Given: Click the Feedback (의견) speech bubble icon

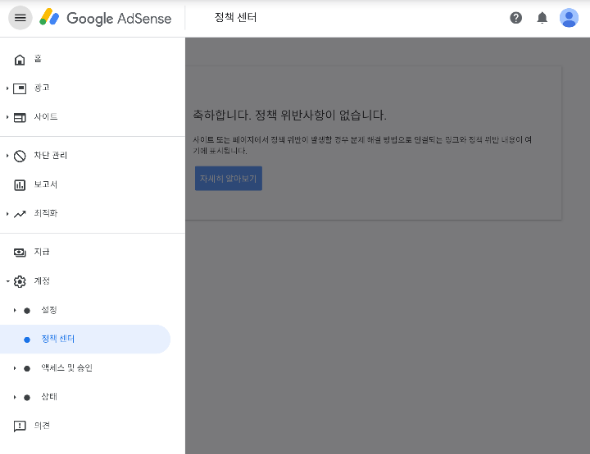Looking at the screenshot, I should click(x=20, y=426).
